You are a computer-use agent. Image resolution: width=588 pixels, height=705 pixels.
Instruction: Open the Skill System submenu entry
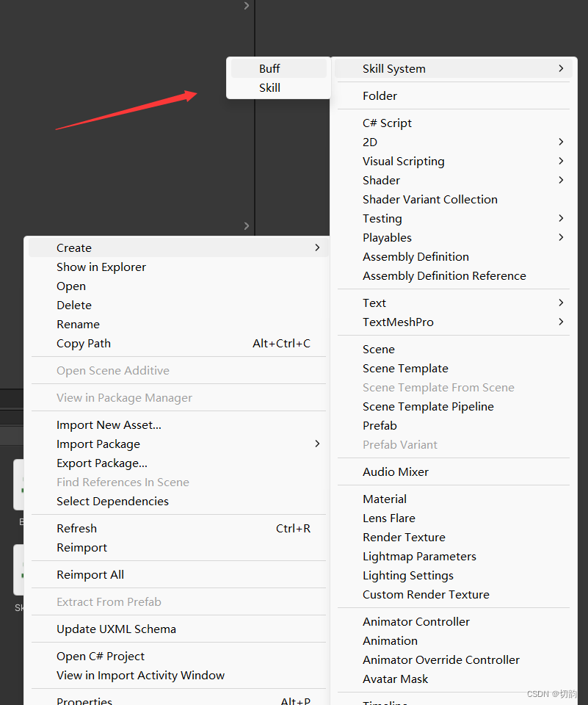coord(454,68)
